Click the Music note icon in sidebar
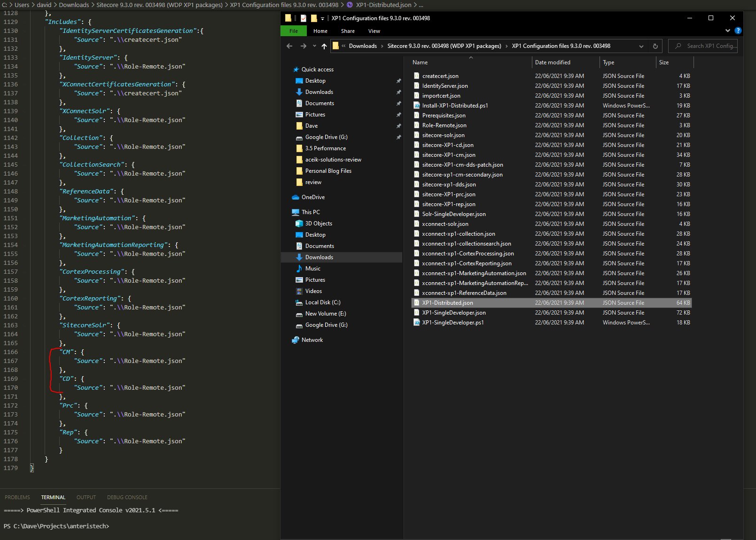 click(299, 269)
